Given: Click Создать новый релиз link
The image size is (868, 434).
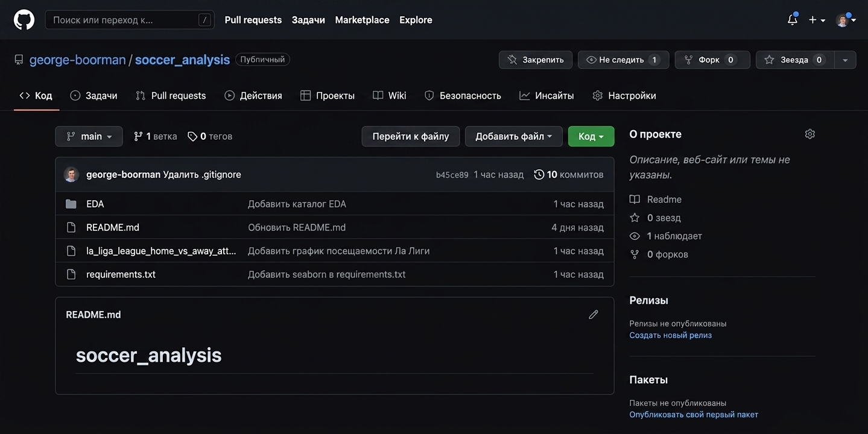Looking at the screenshot, I should (x=670, y=335).
